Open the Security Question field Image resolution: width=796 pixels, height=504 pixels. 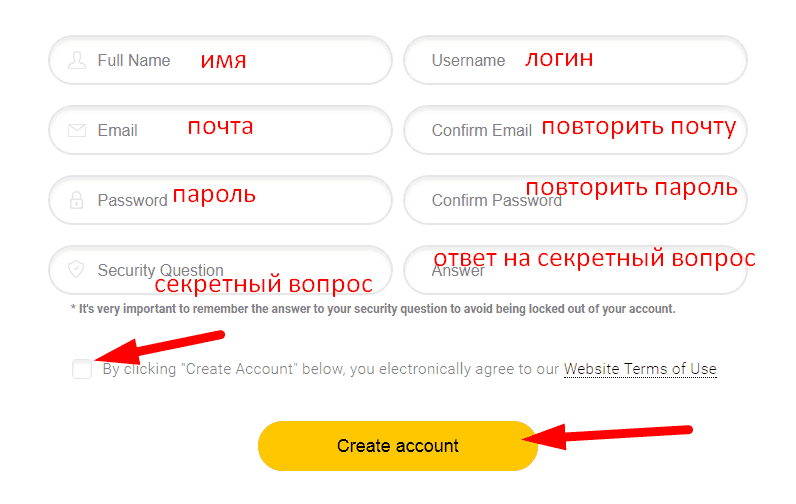pos(220,270)
